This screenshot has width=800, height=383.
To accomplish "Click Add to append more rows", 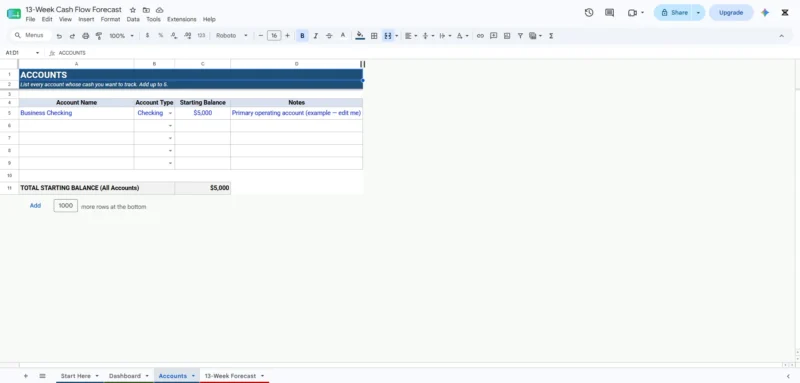I will pyautogui.click(x=35, y=206).
